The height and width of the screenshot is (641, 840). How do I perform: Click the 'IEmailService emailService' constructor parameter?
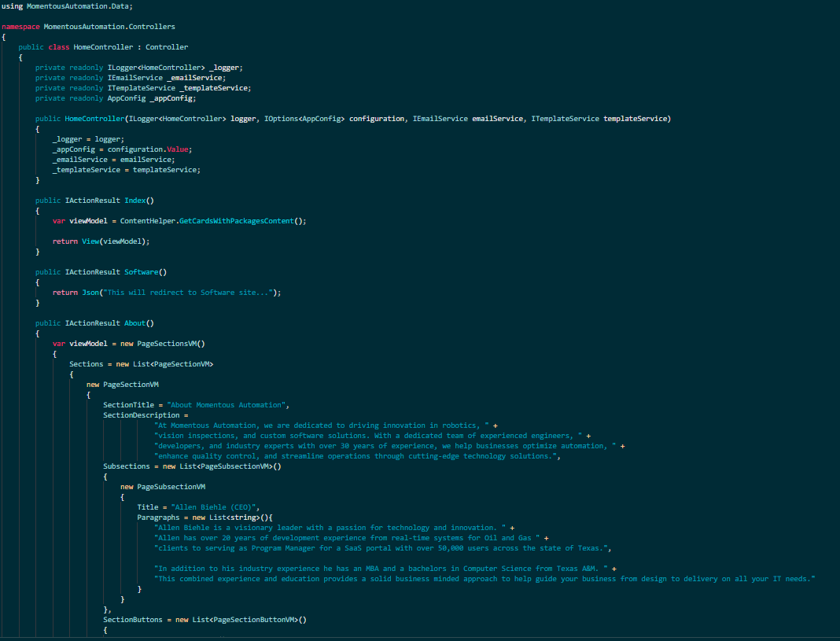[x=468, y=118]
